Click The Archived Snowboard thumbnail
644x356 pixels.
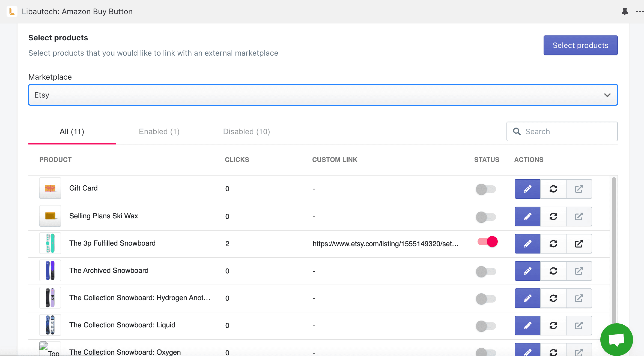50,270
